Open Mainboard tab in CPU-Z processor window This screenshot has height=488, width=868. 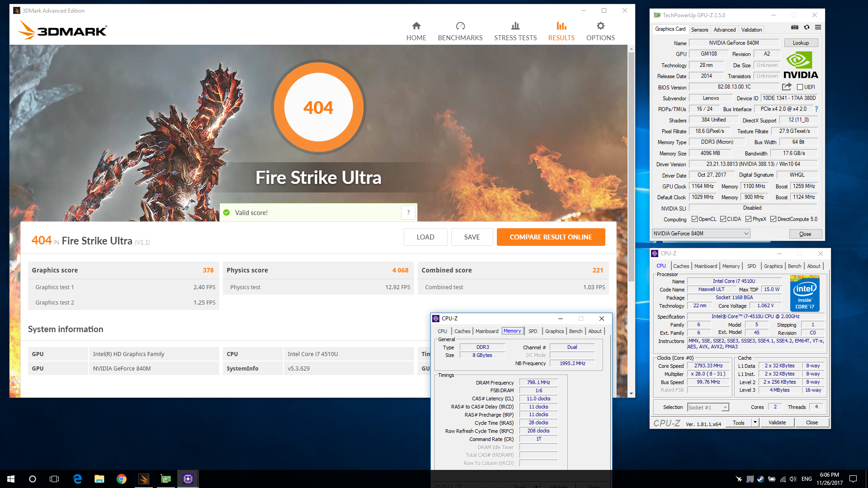[705, 266]
